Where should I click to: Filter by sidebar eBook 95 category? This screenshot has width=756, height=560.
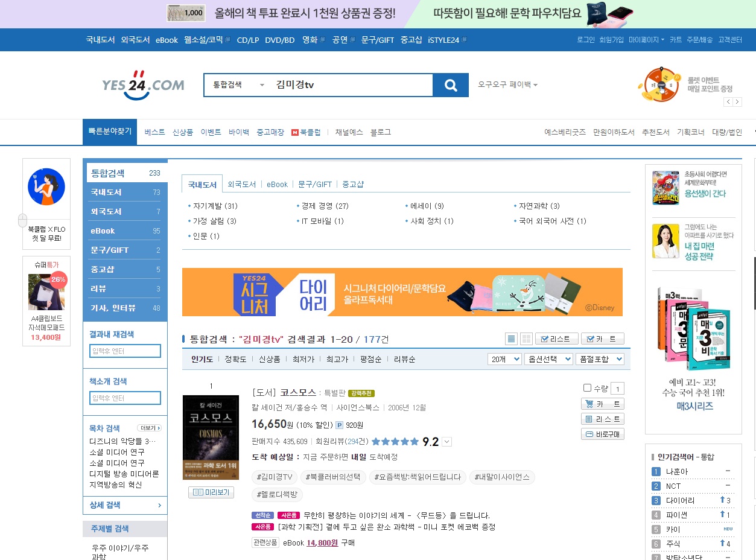[x=125, y=231]
